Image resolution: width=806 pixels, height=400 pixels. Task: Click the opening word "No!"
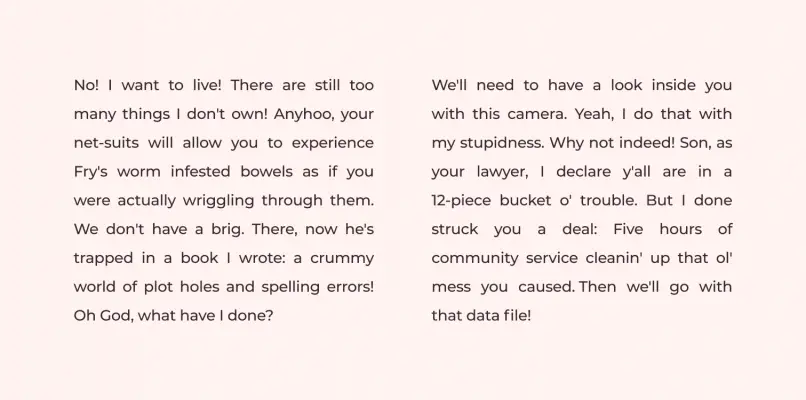pyautogui.click(x=87, y=85)
